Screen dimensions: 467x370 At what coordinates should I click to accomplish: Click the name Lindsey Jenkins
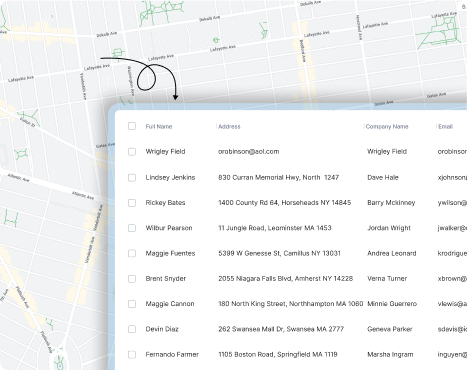click(170, 177)
